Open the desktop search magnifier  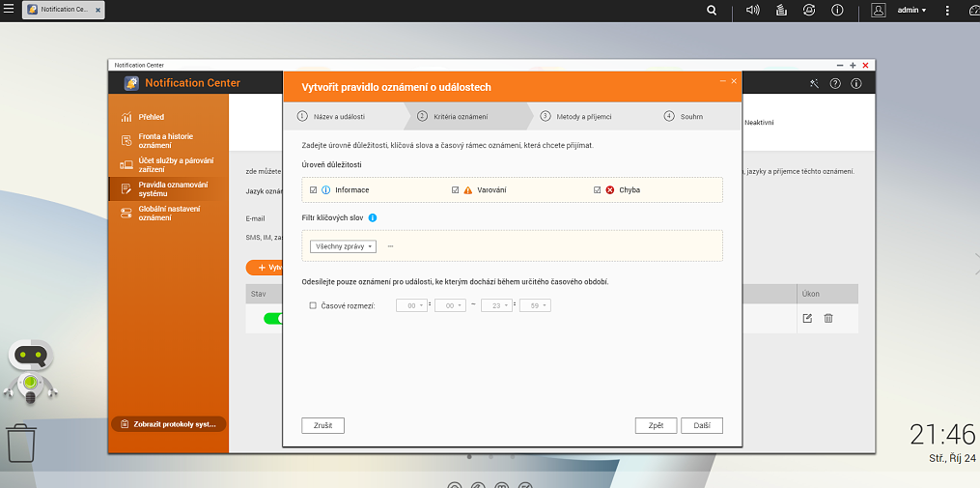coord(712,10)
